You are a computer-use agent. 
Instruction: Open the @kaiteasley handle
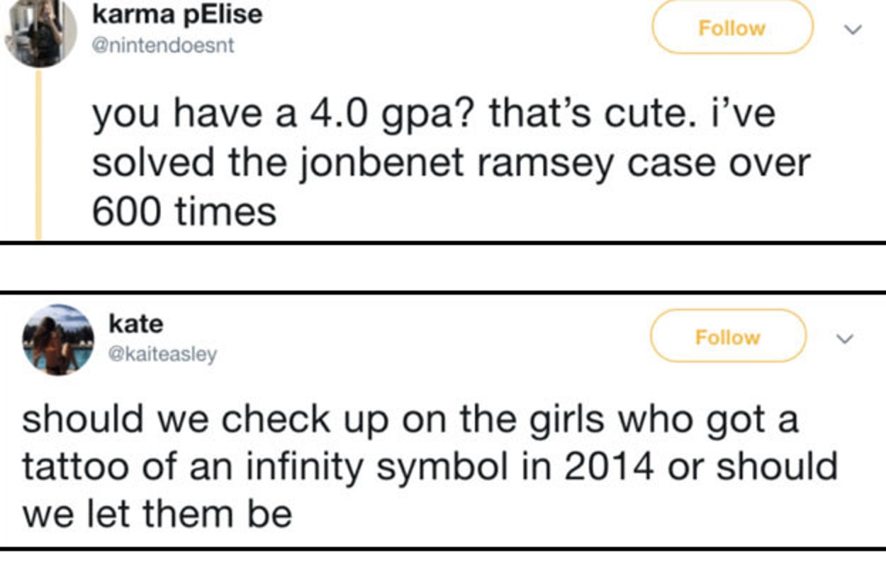click(162, 354)
